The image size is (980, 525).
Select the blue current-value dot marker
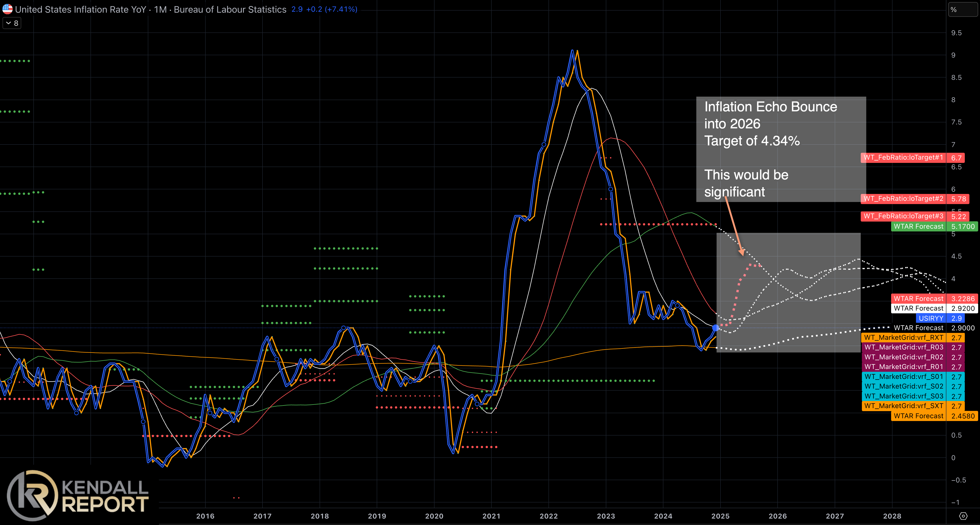point(716,328)
